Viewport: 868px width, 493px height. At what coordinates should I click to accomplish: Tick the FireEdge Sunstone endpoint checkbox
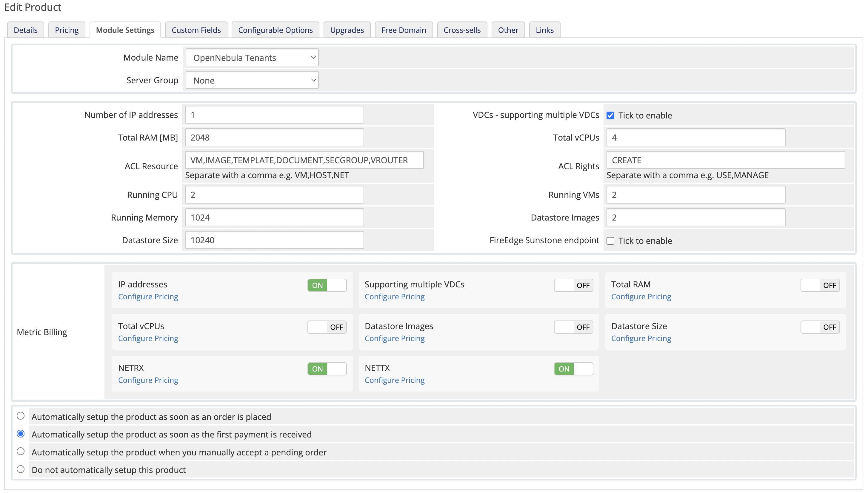click(610, 241)
